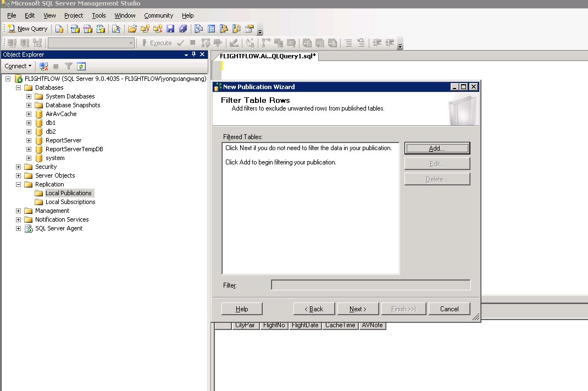
Task: Click the Save All icon in toolbar
Action: pos(183,29)
